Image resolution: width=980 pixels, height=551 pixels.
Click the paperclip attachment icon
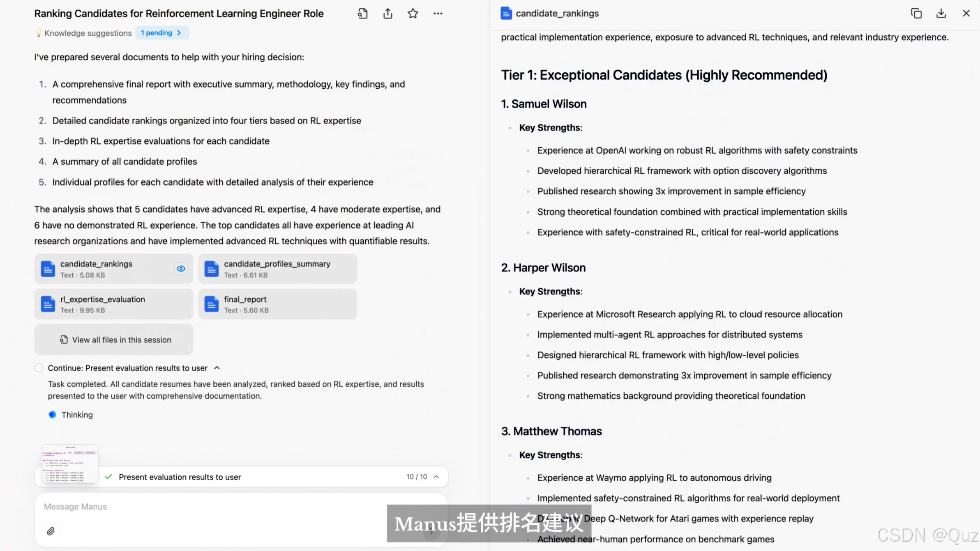51,531
